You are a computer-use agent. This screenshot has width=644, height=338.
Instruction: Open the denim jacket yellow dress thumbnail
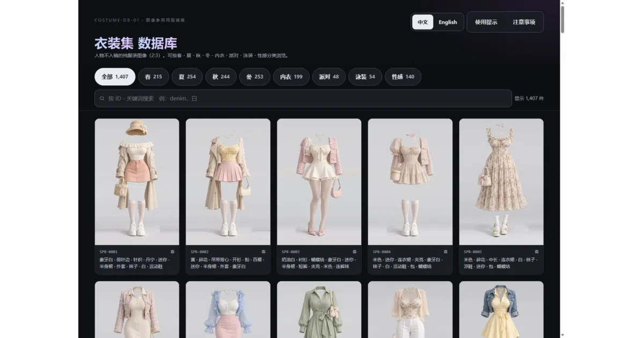[501, 310]
